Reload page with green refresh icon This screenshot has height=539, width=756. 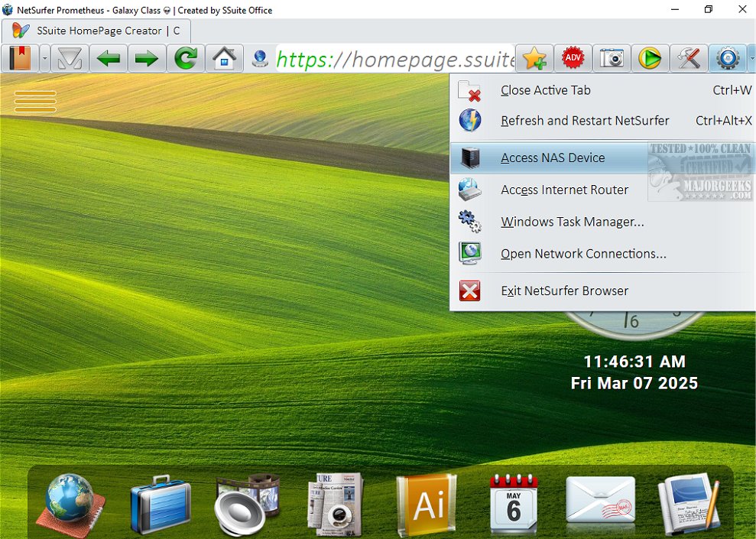pyautogui.click(x=186, y=58)
